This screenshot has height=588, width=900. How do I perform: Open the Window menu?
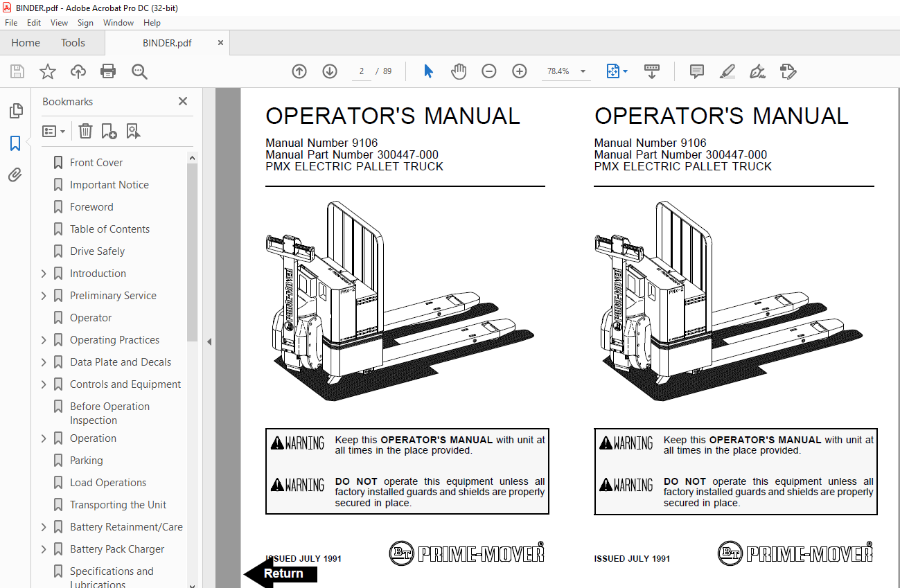pos(118,23)
